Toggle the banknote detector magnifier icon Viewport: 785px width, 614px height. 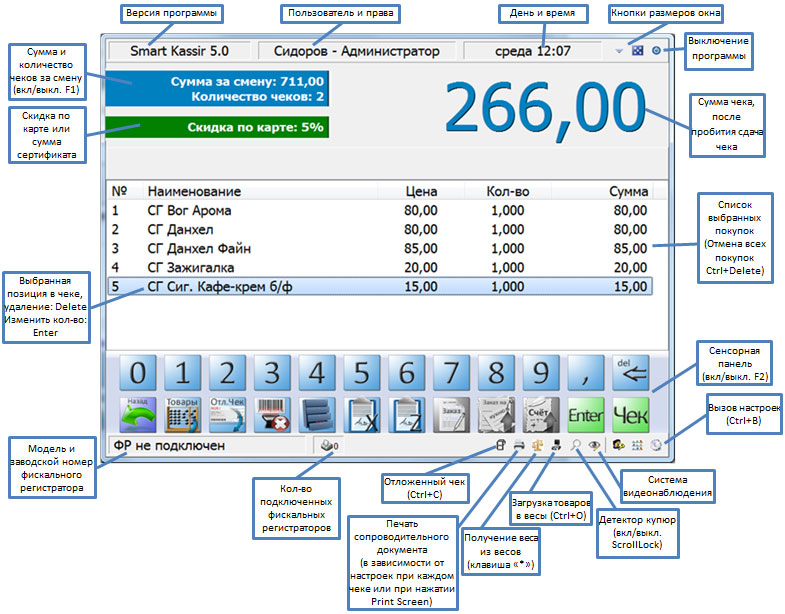tap(577, 446)
